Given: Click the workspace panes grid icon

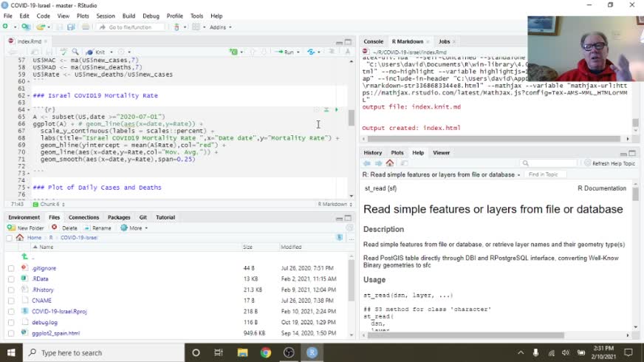Looking at the screenshot, I should [196, 27].
